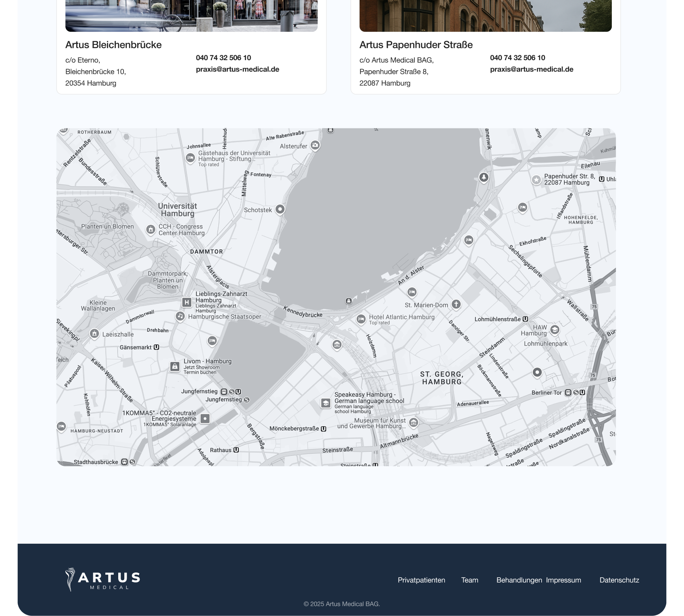The width and height of the screenshot is (684, 616).
Task: Click the Lohmühlenpark map label
Action: [546, 344]
